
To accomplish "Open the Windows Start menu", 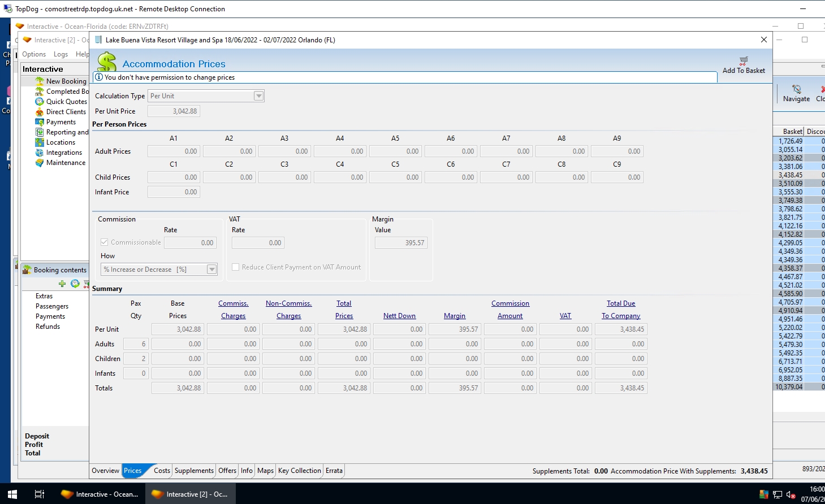I will (12, 494).
